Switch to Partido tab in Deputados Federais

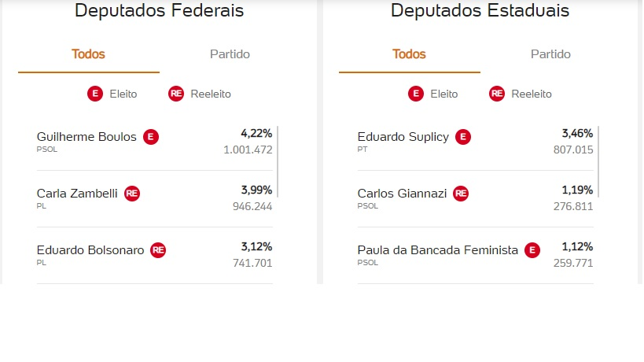pyautogui.click(x=230, y=54)
